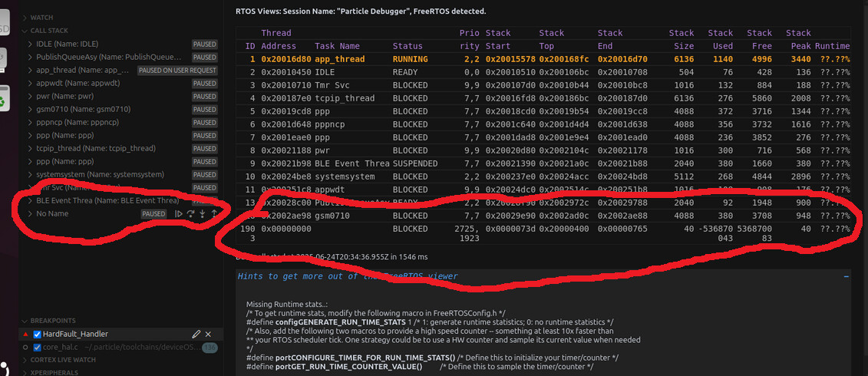Step out of the No Name thread
868x376 pixels.
coord(213,214)
